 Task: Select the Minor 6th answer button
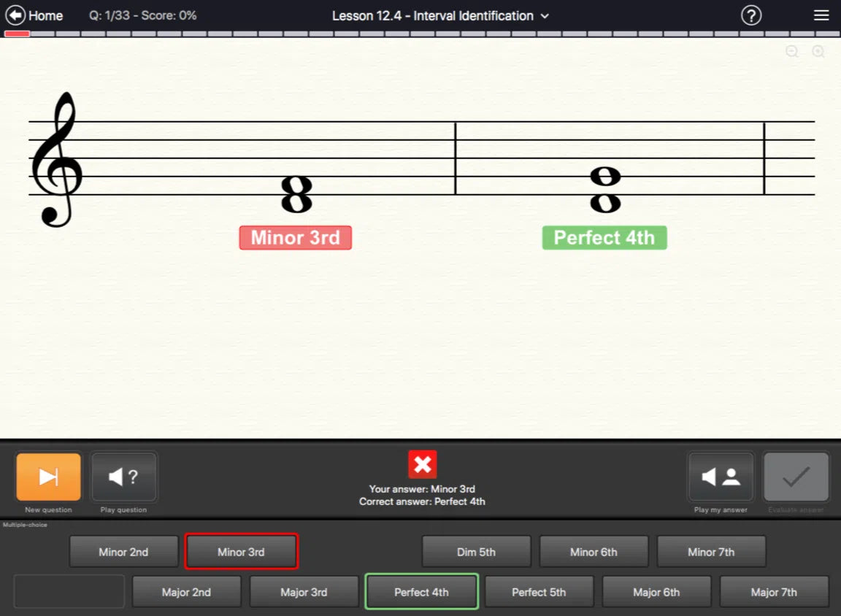594,551
